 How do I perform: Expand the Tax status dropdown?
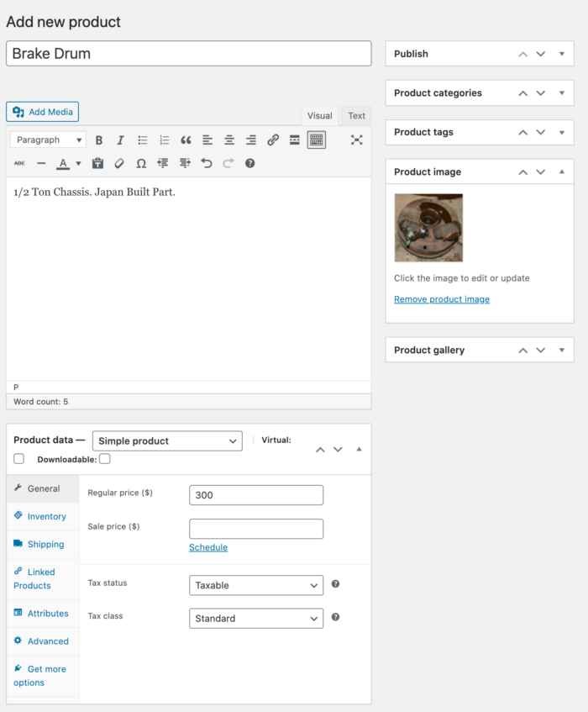coord(255,585)
